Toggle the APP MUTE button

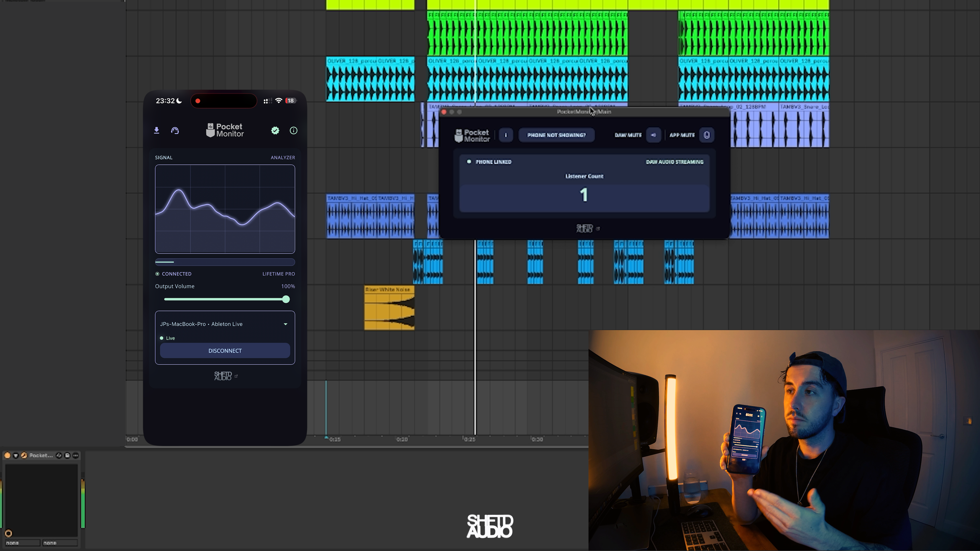coord(706,135)
